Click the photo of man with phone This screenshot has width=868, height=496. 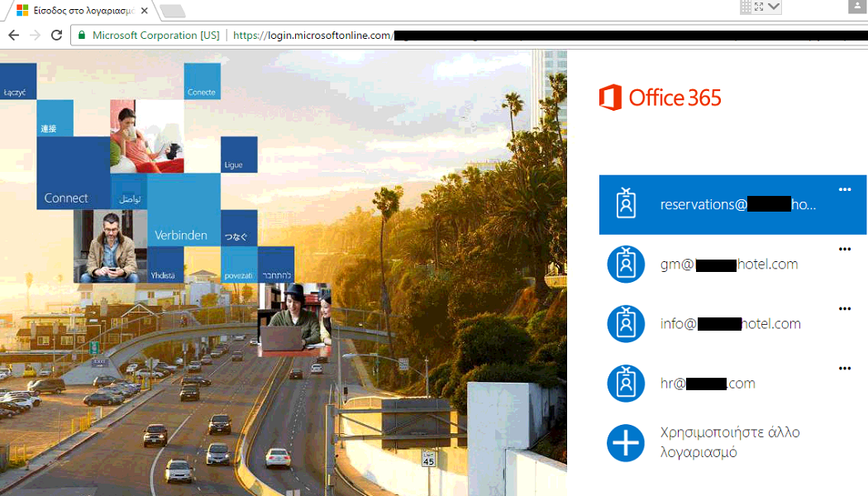(110, 246)
